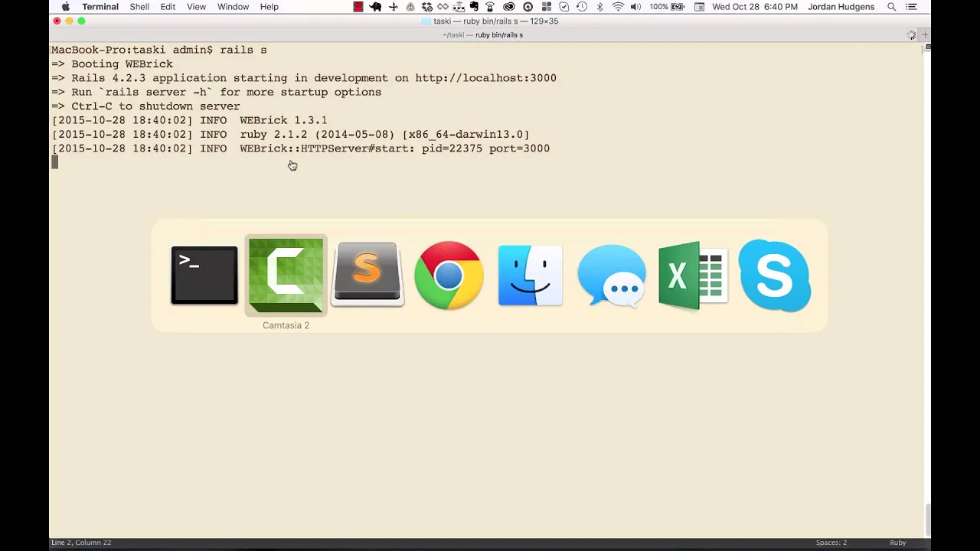Zoom the terminal window with green button
Viewport: 980px width, 551px height.
pos(81,21)
